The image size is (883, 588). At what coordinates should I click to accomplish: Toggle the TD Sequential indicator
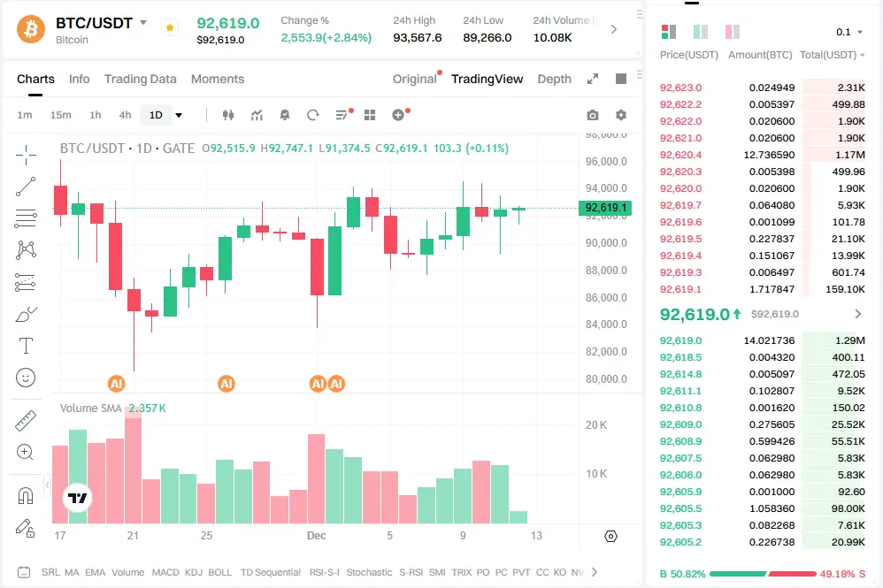coord(271,572)
